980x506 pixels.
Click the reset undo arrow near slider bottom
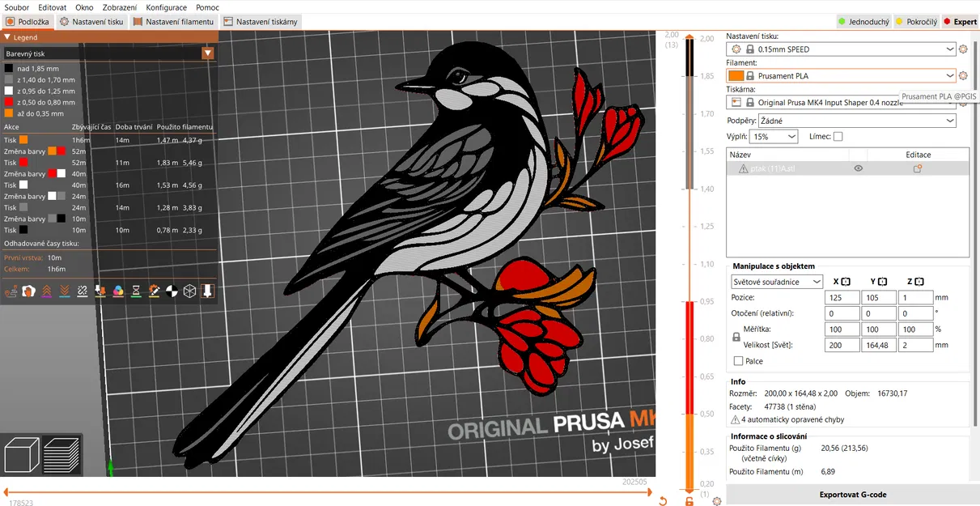point(663,501)
